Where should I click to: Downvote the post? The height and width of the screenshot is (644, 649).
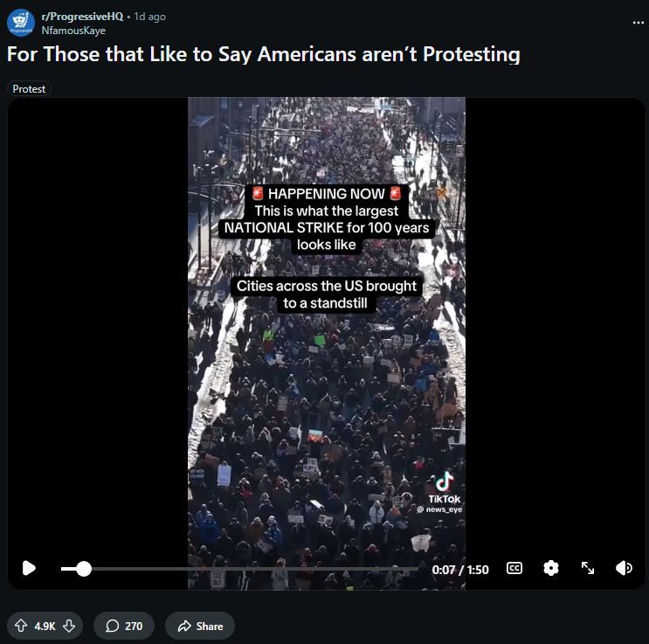pos(69,626)
